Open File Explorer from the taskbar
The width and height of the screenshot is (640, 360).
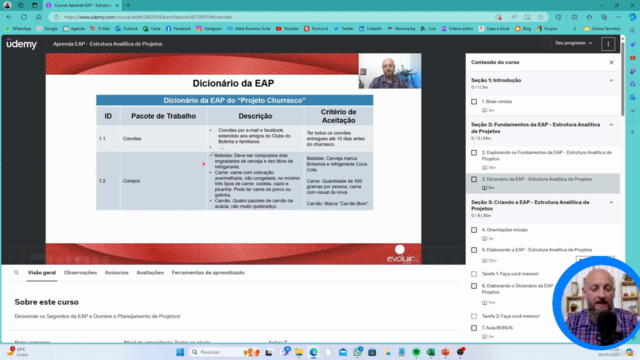pyautogui.click(x=299, y=352)
